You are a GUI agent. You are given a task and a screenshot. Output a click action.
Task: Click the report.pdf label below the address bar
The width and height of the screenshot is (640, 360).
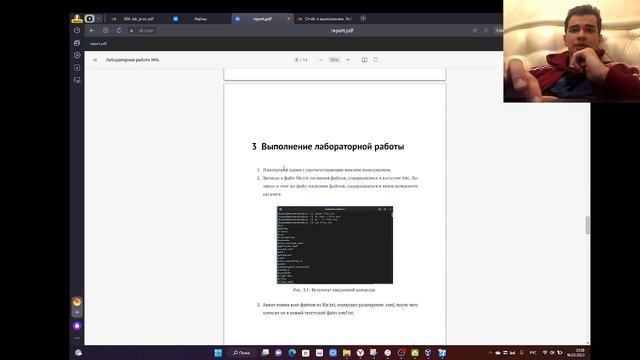pyautogui.click(x=98, y=44)
